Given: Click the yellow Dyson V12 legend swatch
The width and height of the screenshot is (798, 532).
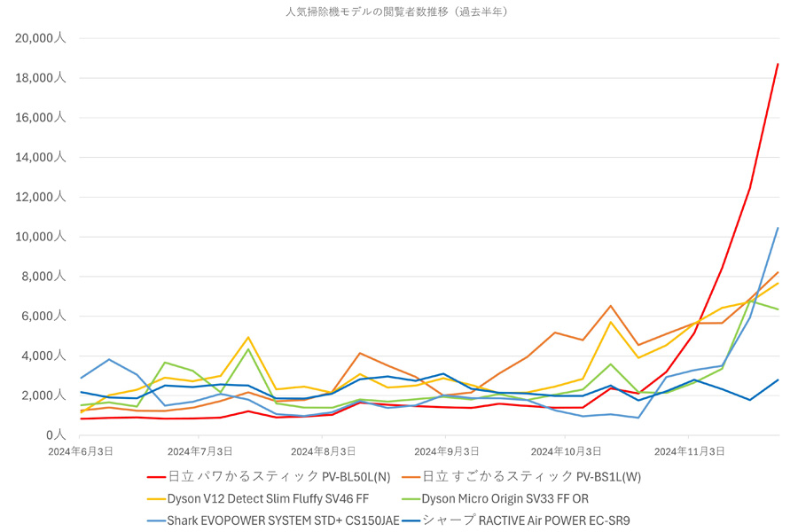Looking at the screenshot, I should point(156,499).
